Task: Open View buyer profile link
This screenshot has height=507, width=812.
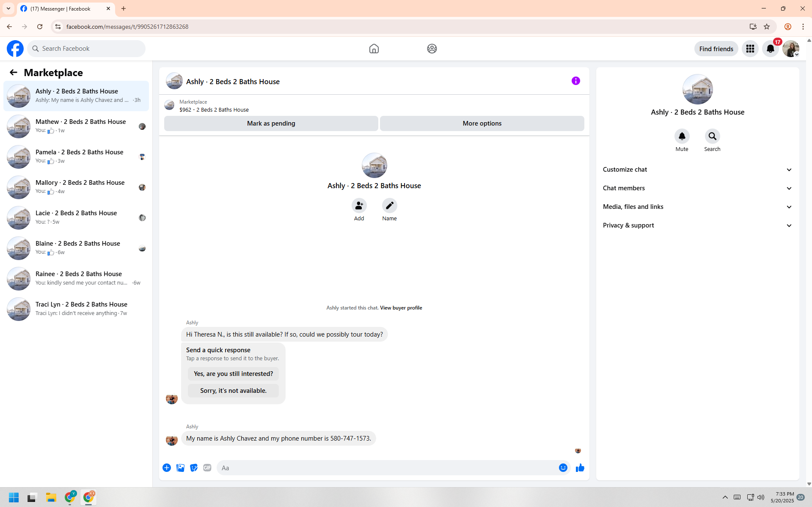Action: click(x=401, y=308)
